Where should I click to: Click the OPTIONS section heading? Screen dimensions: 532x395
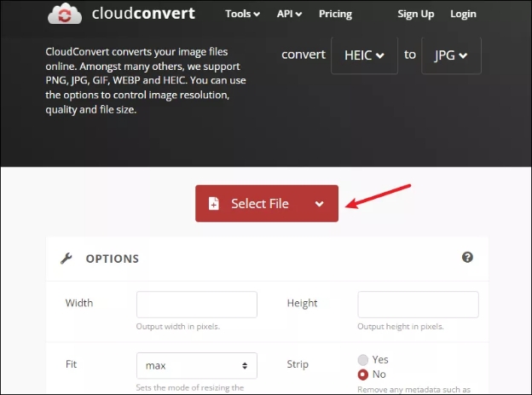tap(112, 258)
